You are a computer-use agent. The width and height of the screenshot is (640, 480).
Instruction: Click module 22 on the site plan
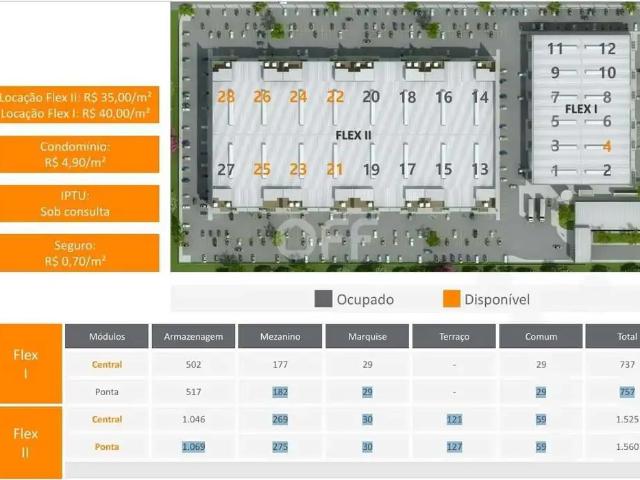click(335, 97)
